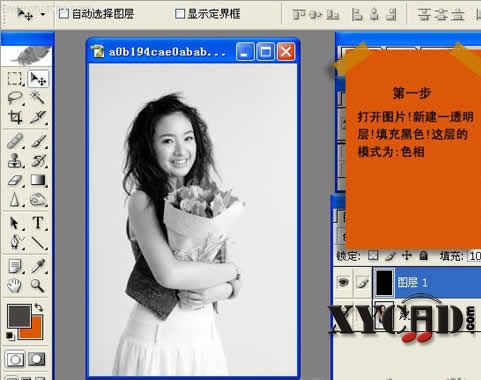Screen dimensions: 481x380
Task: Toggle the lock all padlock icon
Action: pyautogui.click(x=423, y=256)
